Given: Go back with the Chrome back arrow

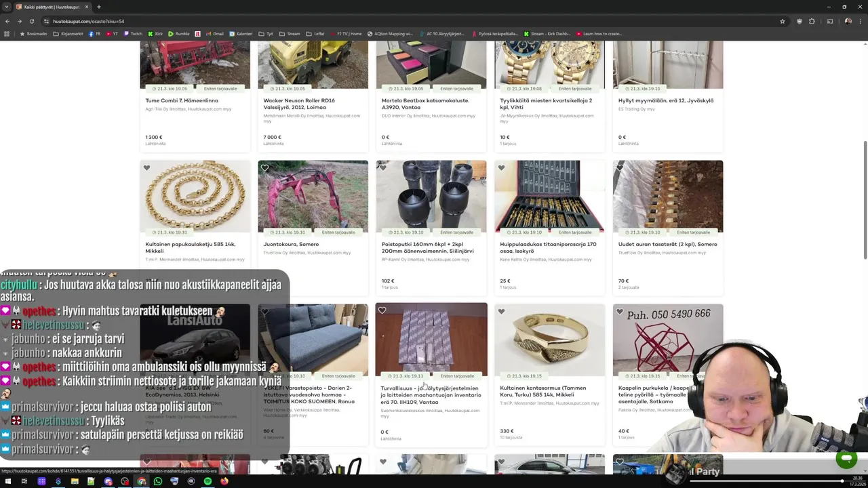Looking at the screenshot, I should tap(7, 21).
